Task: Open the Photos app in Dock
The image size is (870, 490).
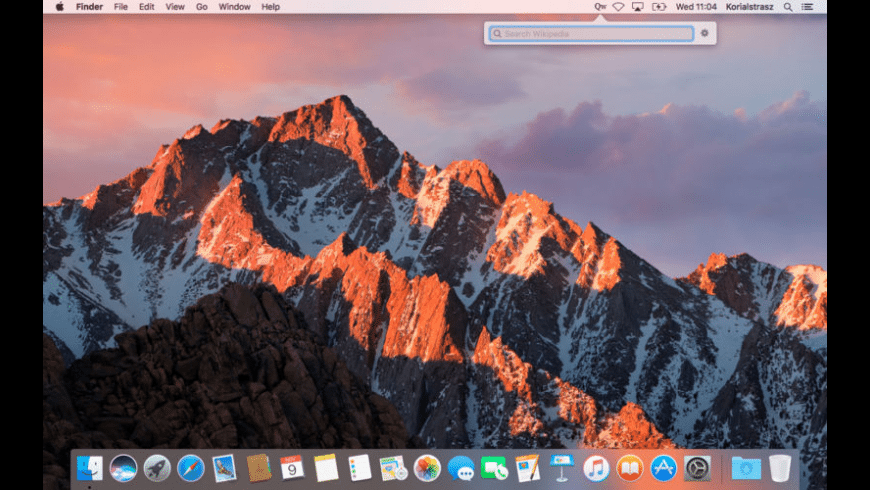Action: pos(427,467)
